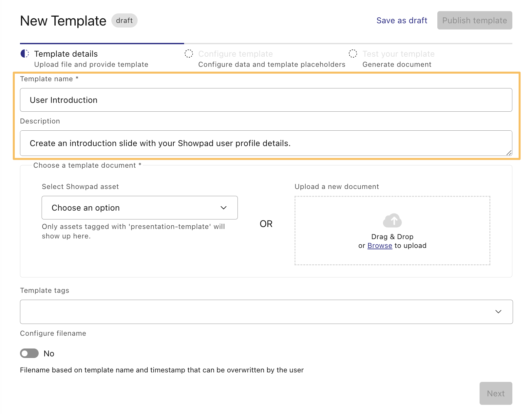Go to Configure template step
The width and height of the screenshot is (532, 414).
pos(236,54)
